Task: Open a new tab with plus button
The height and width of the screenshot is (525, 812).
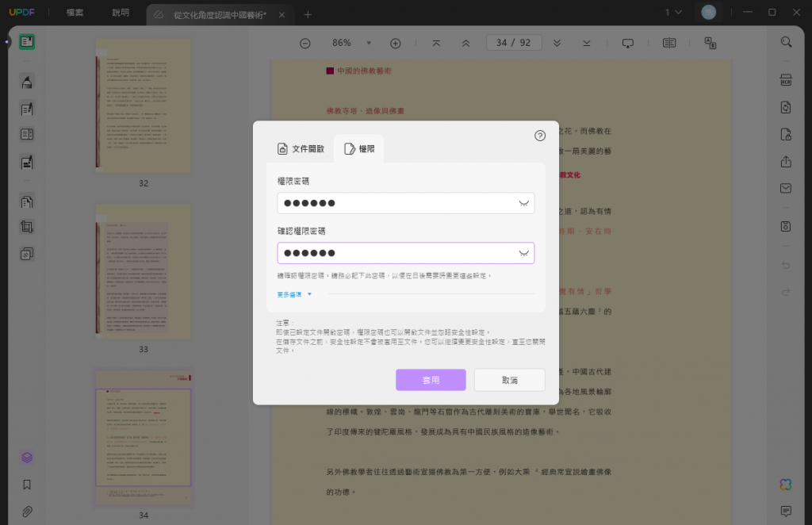Action: coord(308,14)
